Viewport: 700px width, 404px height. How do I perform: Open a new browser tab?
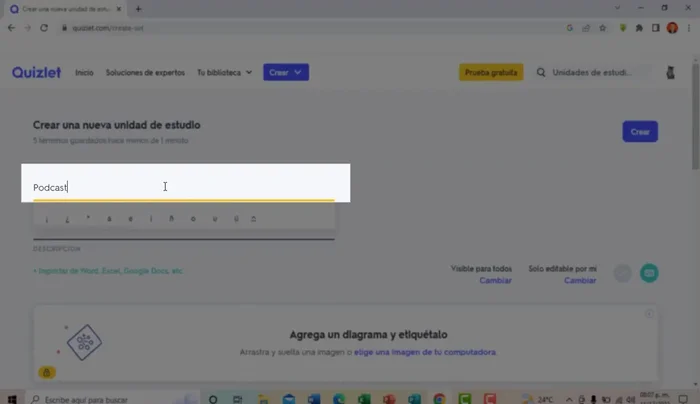(138, 8)
